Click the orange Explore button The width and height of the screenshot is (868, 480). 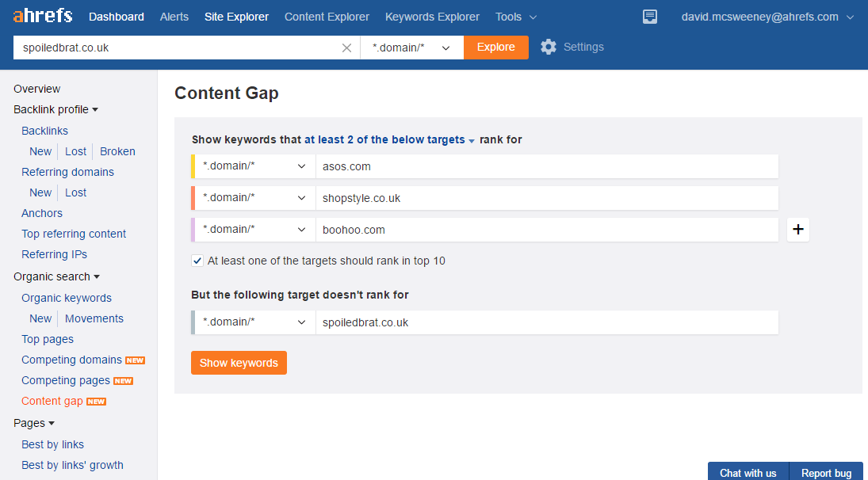[x=496, y=48]
